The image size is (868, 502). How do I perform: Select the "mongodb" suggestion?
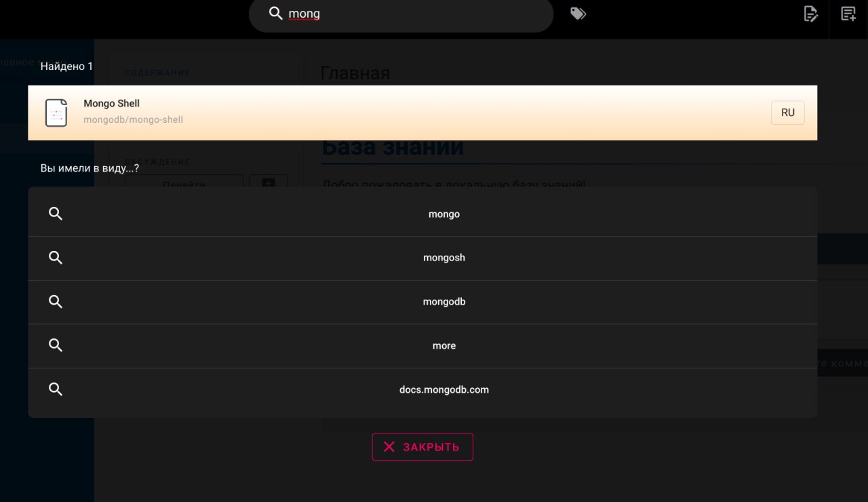(422, 302)
